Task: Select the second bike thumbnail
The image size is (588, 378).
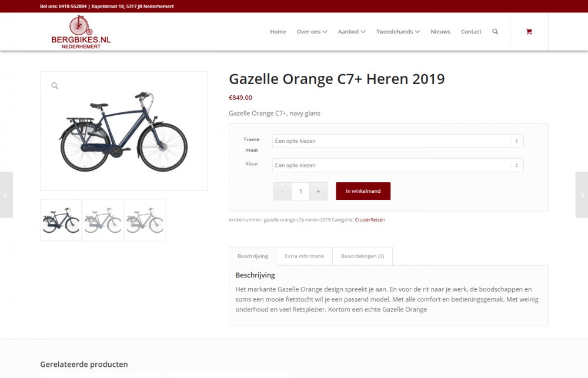Action: pyautogui.click(x=103, y=220)
